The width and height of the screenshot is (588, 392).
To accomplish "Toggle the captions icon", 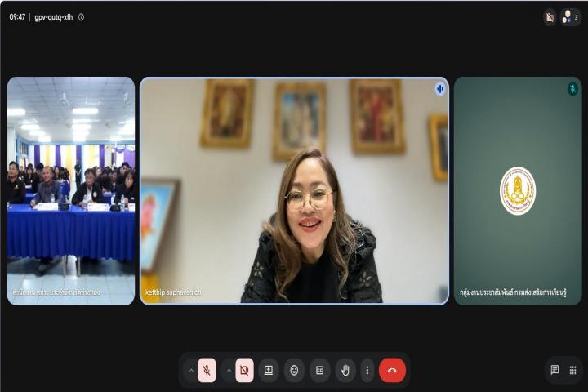I will pyautogui.click(x=320, y=370).
